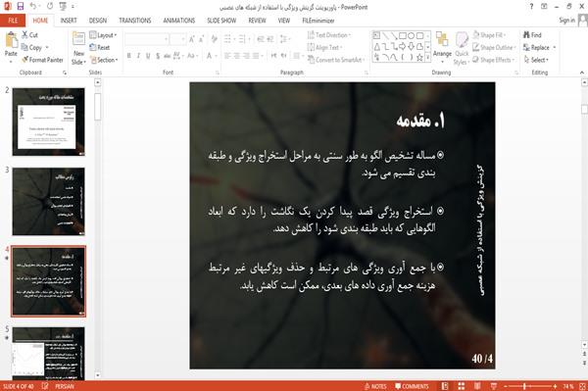
Task: Open Quick Styles gallery
Action: point(462,48)
